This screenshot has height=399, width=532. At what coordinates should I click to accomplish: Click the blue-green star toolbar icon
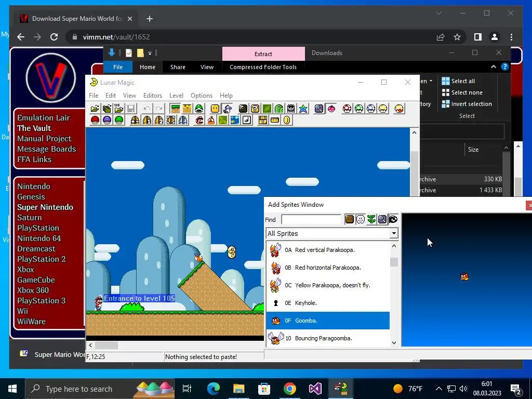[303, 109]
